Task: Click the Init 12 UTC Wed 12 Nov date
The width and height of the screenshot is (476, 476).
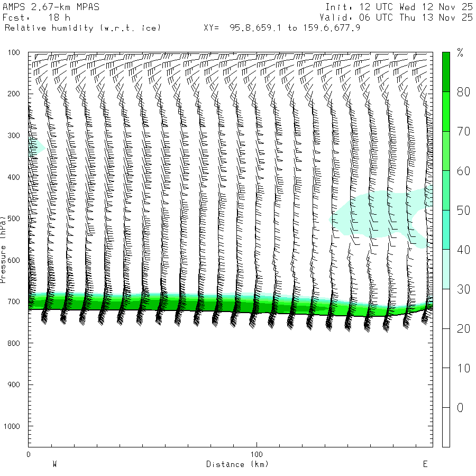Action: (399, 7)
